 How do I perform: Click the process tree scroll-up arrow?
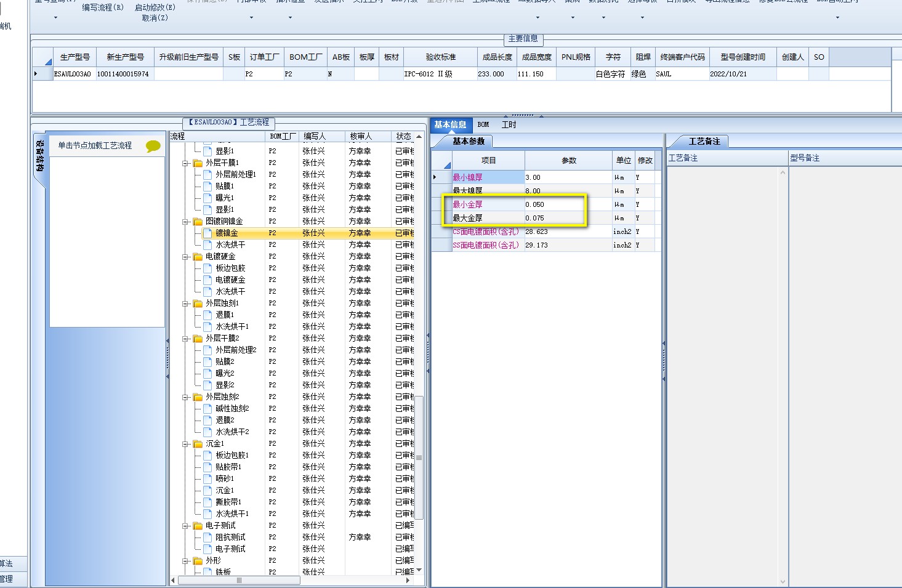[x=419, y=137]
